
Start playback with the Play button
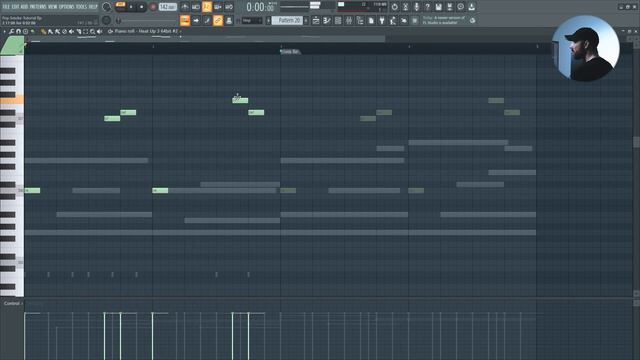pyautogui.click(x=131, y=7)
